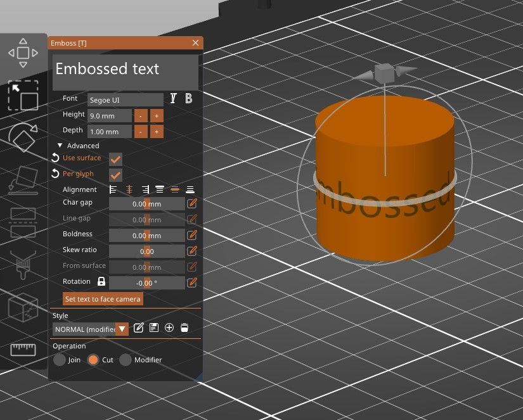523x420 pixels.
Task: Decrease the emboss Depth
Action: 141,131
